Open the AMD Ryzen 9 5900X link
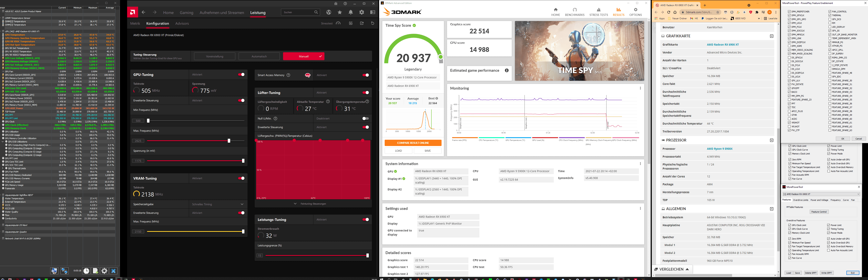The width and height of the screenshot is (868, 280). (720, 149)
